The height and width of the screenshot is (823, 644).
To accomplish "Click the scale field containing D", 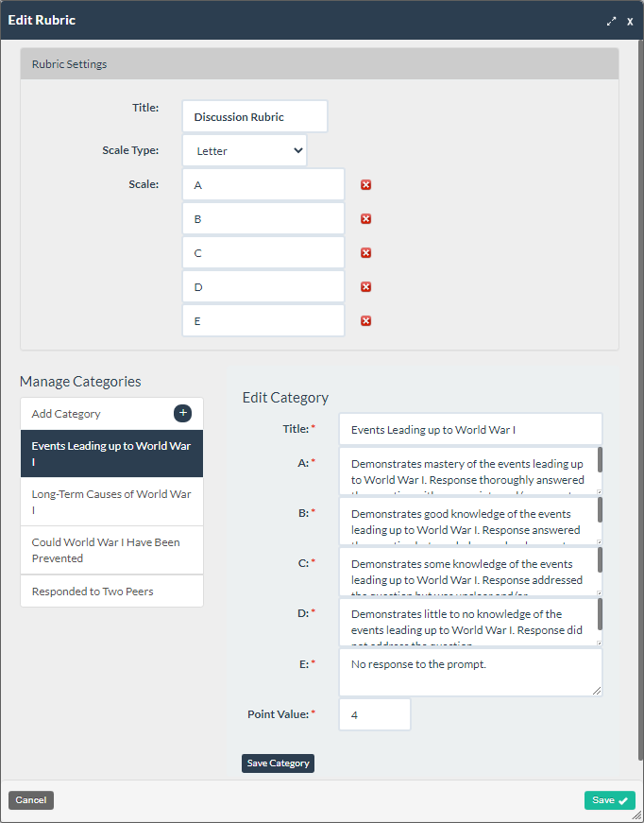I will coord(263,287).
